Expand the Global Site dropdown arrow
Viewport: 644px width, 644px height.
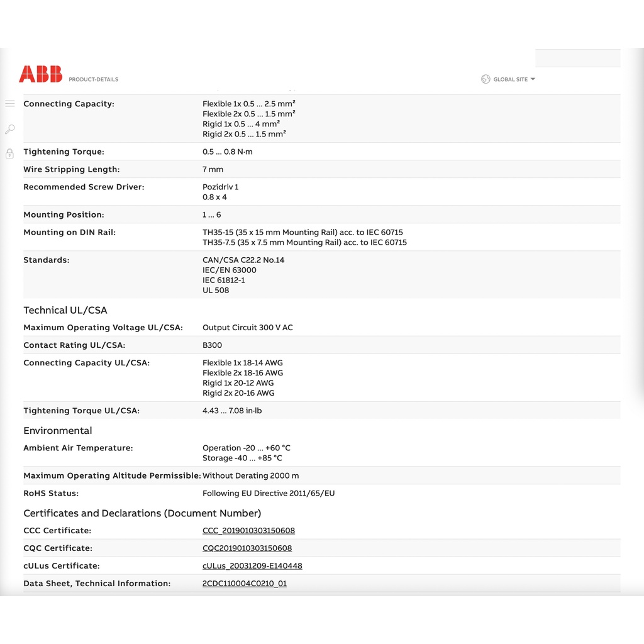533,79
